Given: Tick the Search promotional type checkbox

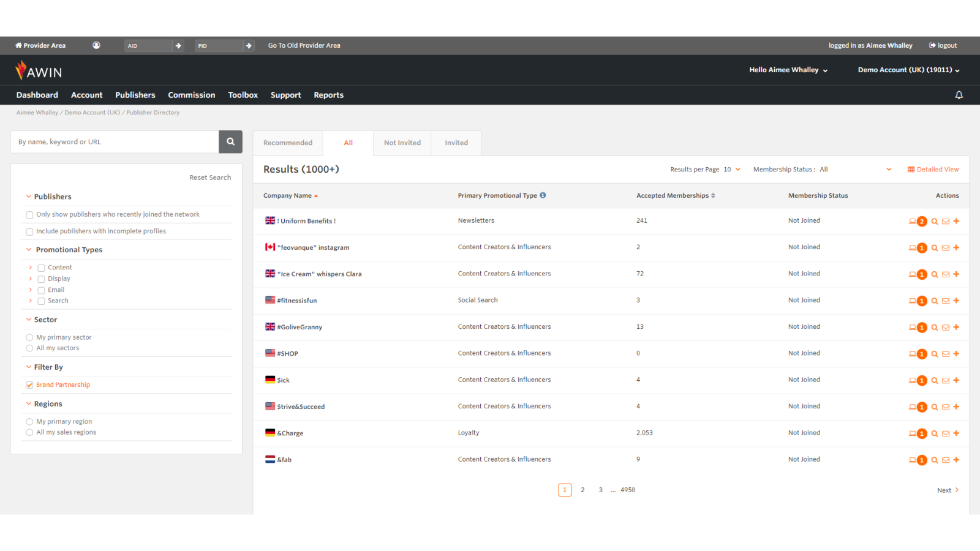Looking at the screenshot, I should coord(42,301).
